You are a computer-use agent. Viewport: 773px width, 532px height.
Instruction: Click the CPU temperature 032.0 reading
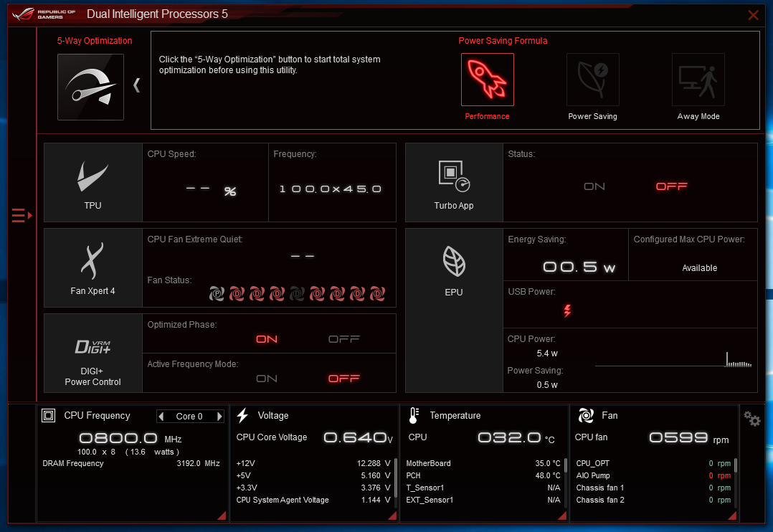point(516,438)
